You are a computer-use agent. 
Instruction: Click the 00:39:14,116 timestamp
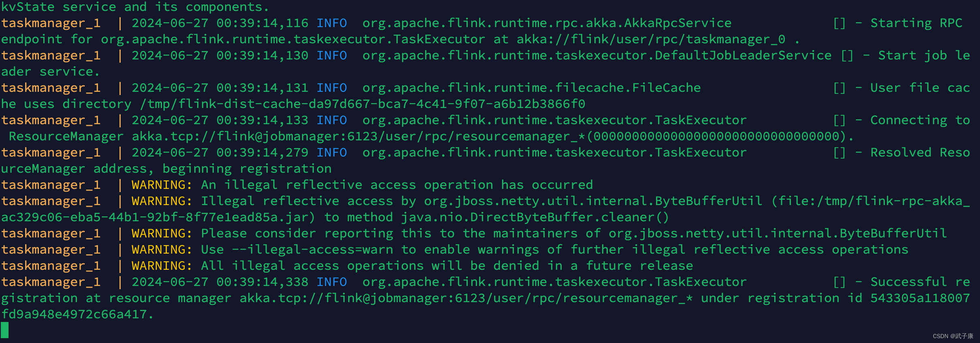tap(262, 23)
